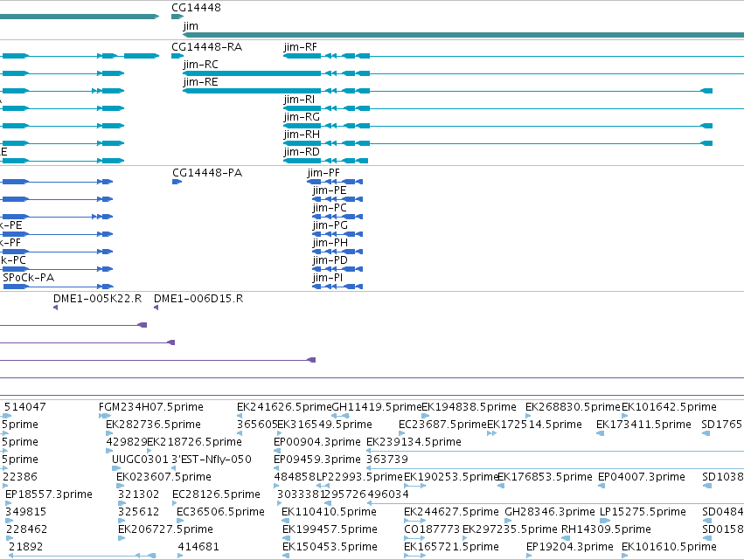Image resolution: width=744 pixels, height=560 pixels.
Task: Select EST EK173411.5prime
Action: click(x=643, y=425)
